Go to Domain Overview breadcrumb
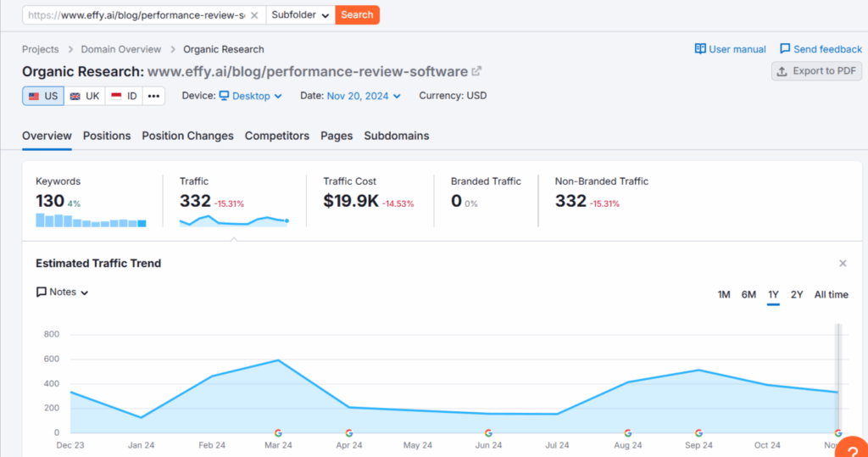The image size is (868, 457). tap(120, 49)
